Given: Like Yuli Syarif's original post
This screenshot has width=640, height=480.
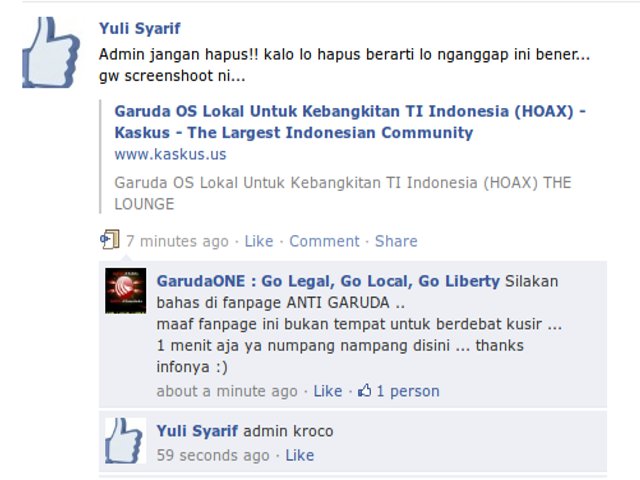Looking at the screenshot, I should [259, 241].
